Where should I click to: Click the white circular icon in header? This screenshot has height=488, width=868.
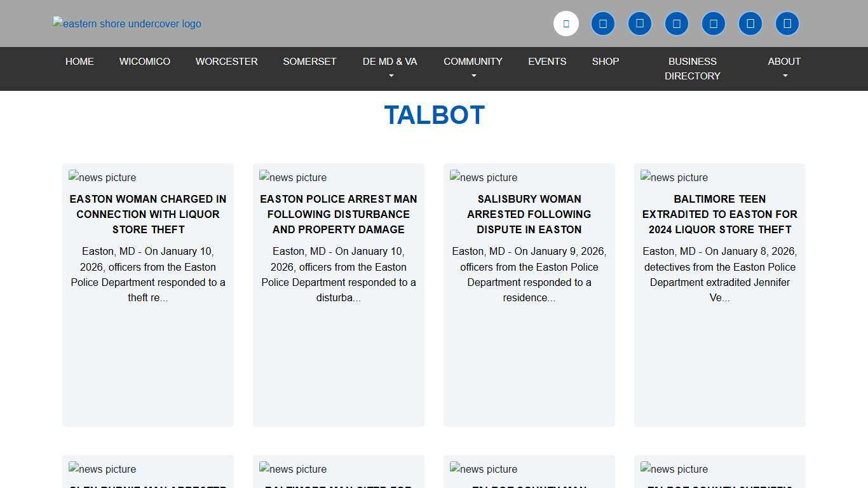566,24
